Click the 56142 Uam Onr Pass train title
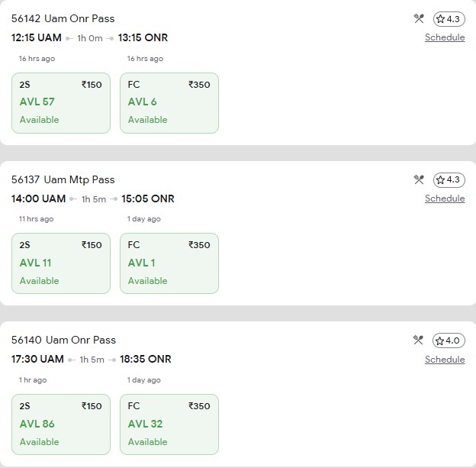Image resolution: width=476 pixels, height=468 pixels. [x=63, y=18]
